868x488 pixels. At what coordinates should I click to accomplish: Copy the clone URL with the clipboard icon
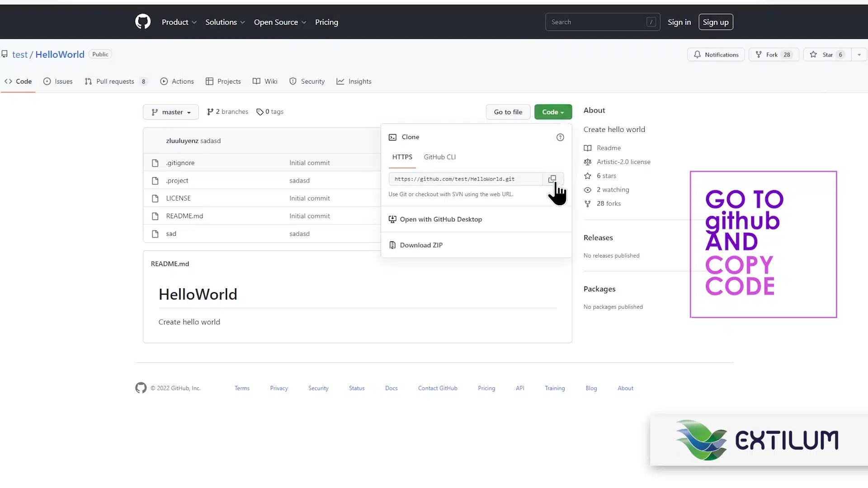coord(552,179)
